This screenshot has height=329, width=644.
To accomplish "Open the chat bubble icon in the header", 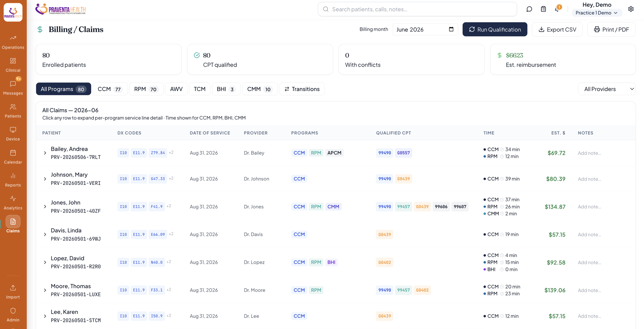I will (x=529, y=9).
